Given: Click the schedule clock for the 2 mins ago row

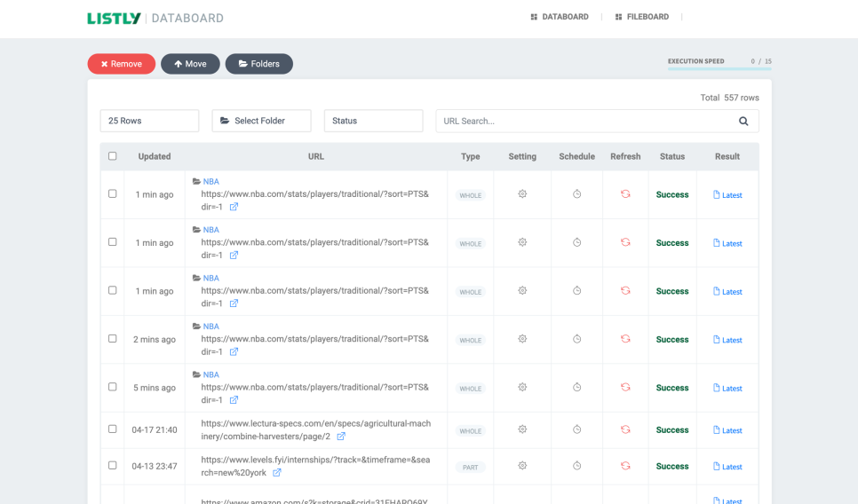Looking at the screenshot, I should pyautogui.click(x=576, y=339).
